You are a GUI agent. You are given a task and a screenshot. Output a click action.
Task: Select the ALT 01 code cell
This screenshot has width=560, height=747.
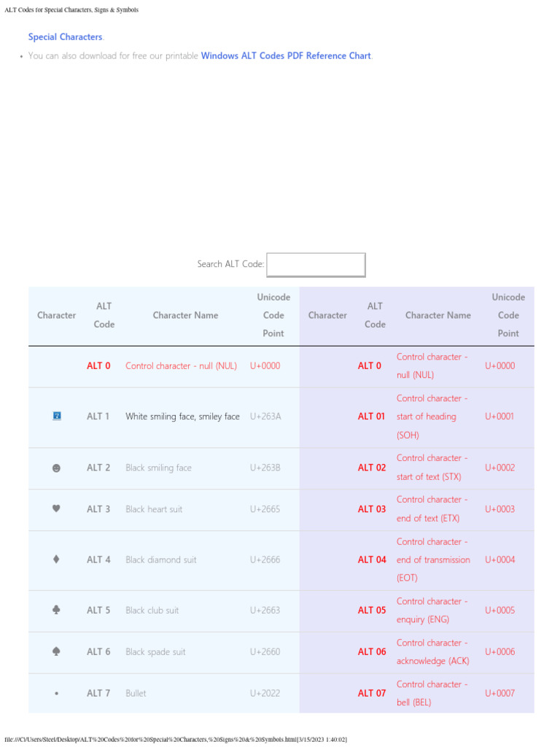coord(371,417)
